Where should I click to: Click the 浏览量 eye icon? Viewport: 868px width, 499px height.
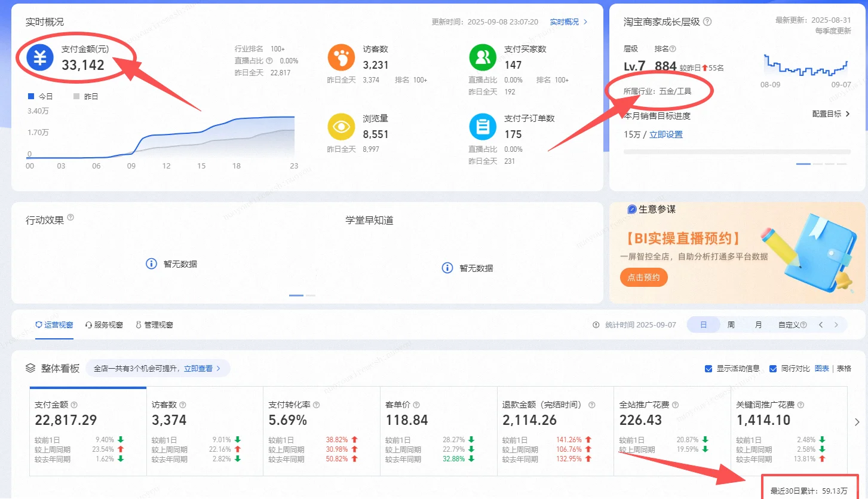click(341, 128)
